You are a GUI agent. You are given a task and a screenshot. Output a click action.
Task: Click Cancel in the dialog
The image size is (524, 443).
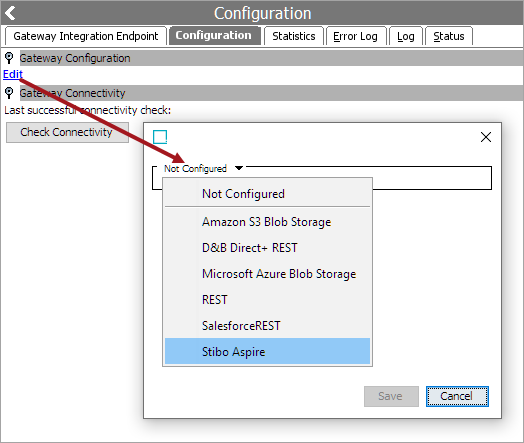(x=457, y=396)
